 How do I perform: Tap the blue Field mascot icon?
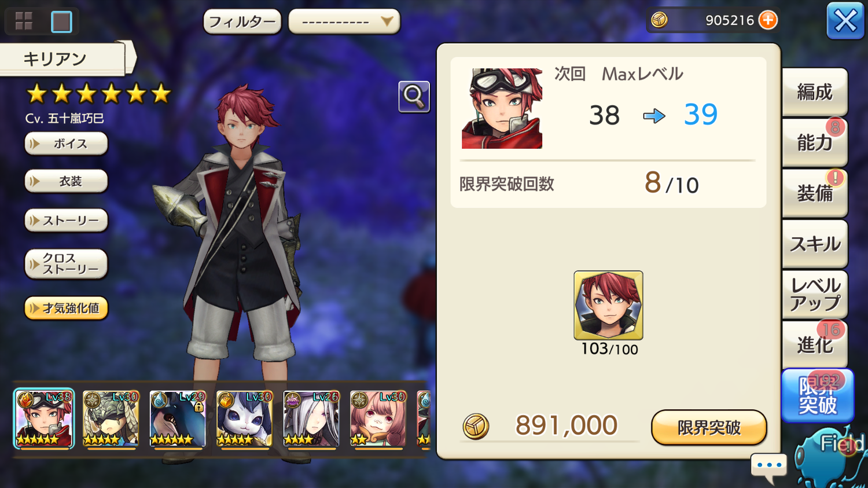(x=830, y=457)
